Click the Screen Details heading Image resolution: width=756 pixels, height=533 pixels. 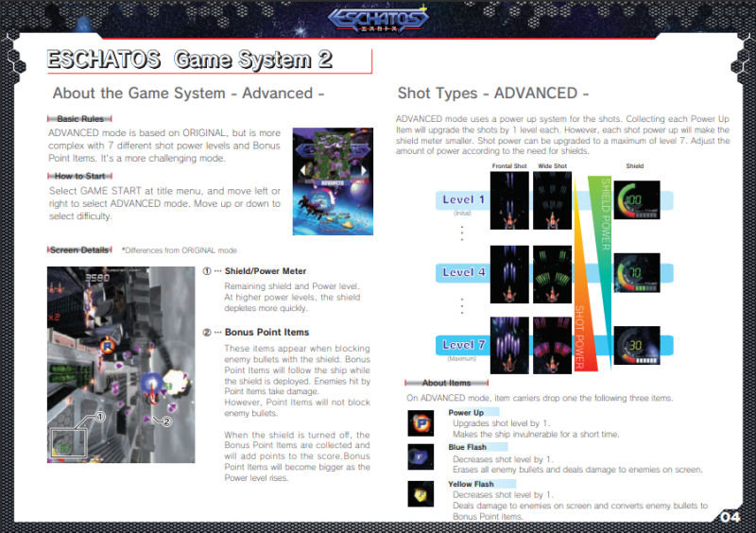click(79, 249)
